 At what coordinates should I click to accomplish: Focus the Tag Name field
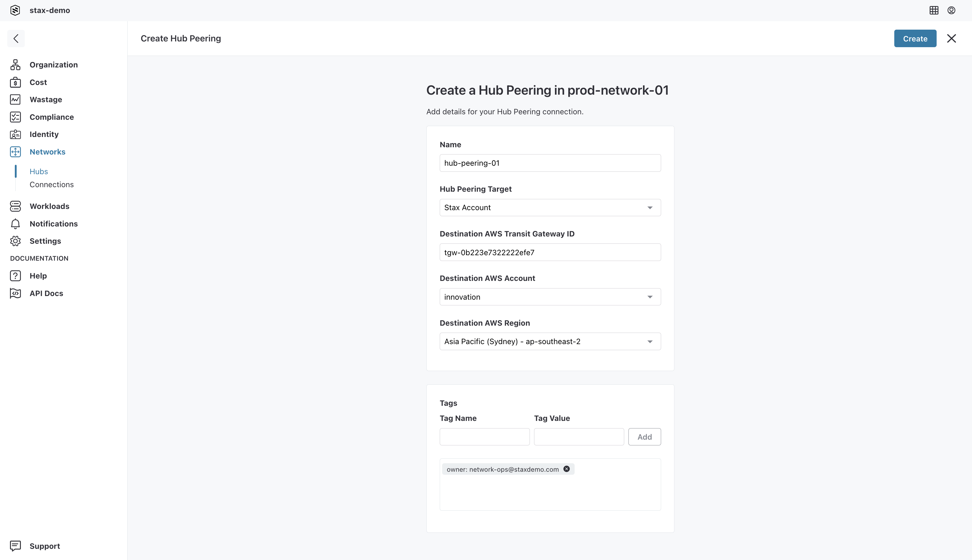coord(485,437)
